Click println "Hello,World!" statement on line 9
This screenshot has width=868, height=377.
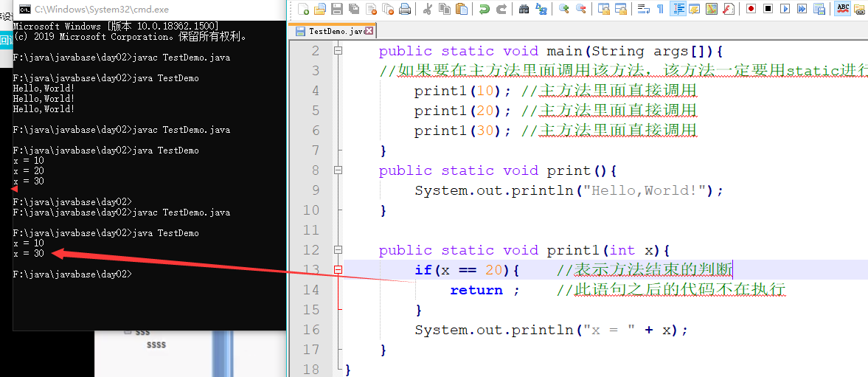click(x=569, y=190)
